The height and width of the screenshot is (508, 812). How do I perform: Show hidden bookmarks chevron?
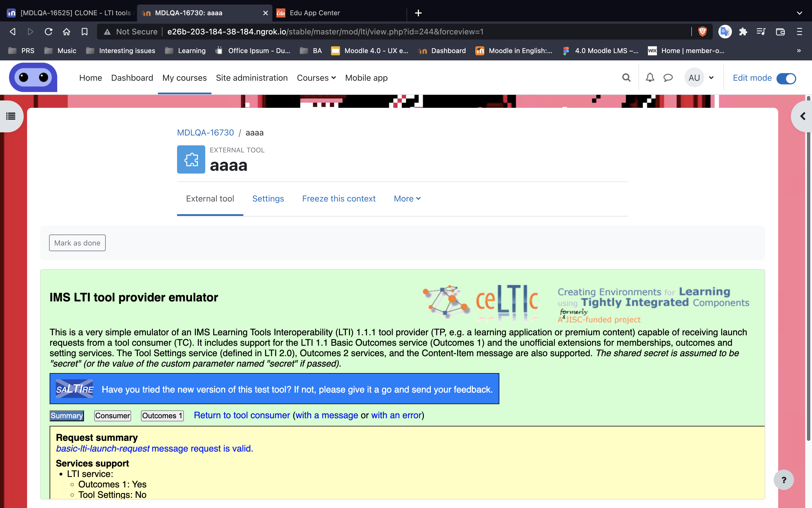[799, 51]
